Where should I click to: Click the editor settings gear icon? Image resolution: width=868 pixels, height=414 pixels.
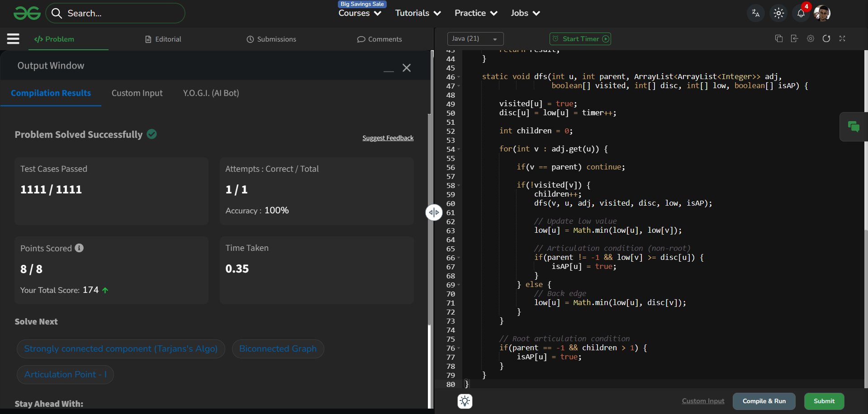click(811, 39)
